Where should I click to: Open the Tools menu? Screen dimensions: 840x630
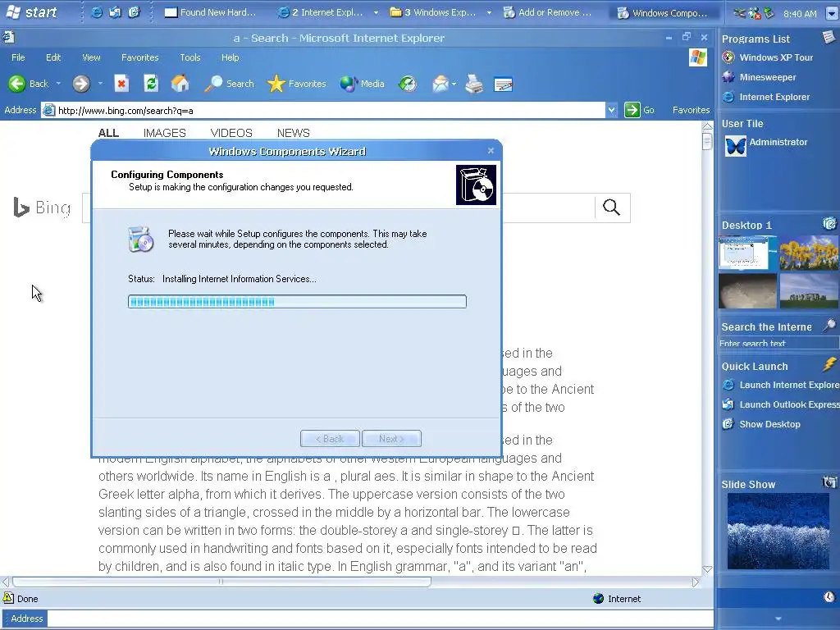click(189, 57)
